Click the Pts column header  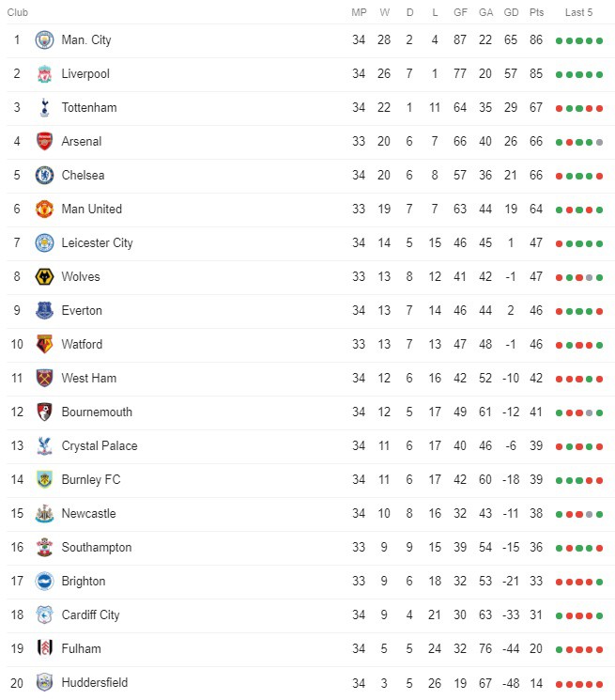536,12
